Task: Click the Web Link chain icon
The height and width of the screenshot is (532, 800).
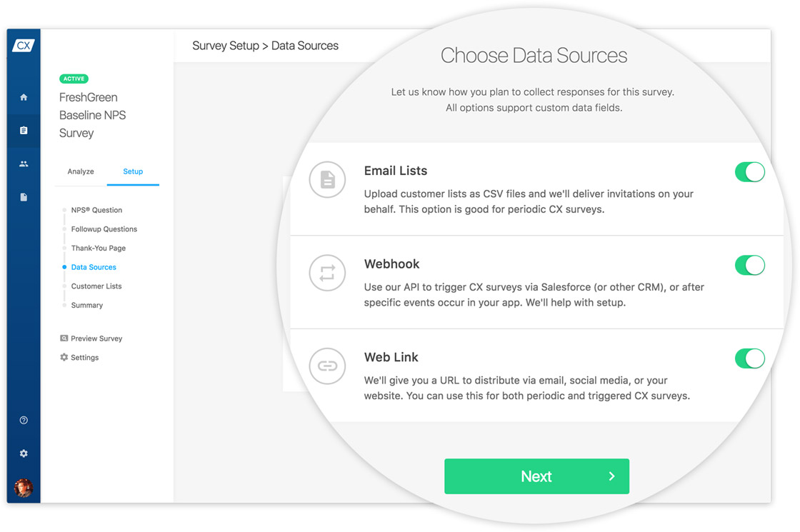Action: coord(327,366)
